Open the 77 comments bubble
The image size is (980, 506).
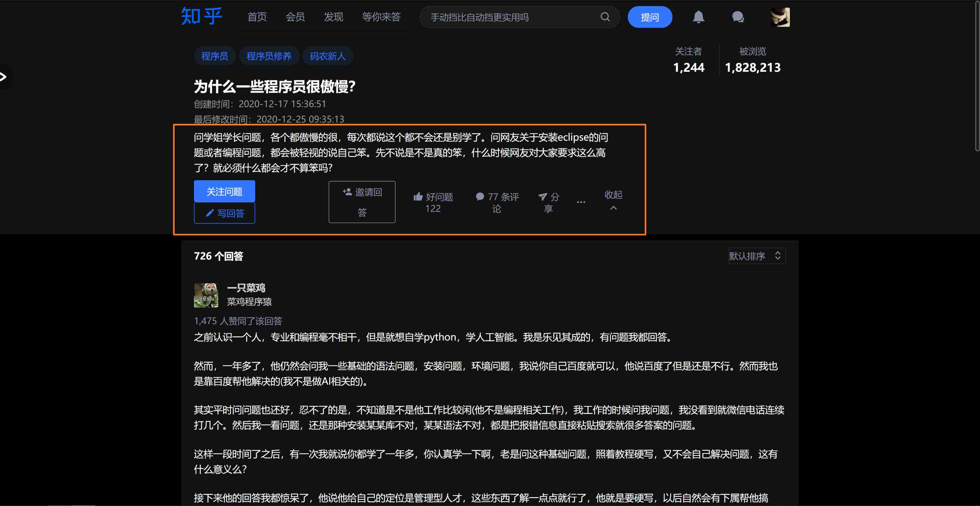480,196
